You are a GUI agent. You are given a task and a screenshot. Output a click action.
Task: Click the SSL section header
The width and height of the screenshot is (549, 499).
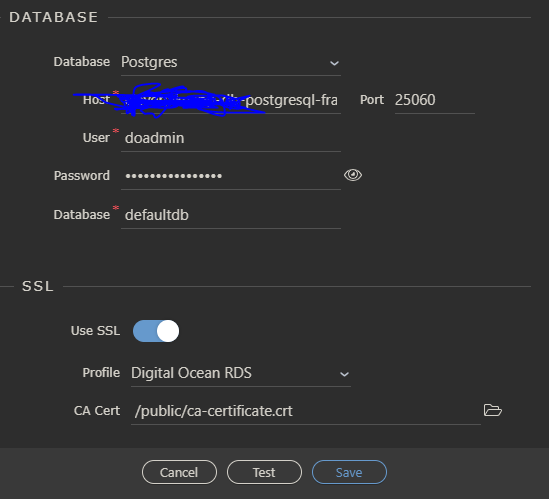pyautogui.click(x=38, y=286)
